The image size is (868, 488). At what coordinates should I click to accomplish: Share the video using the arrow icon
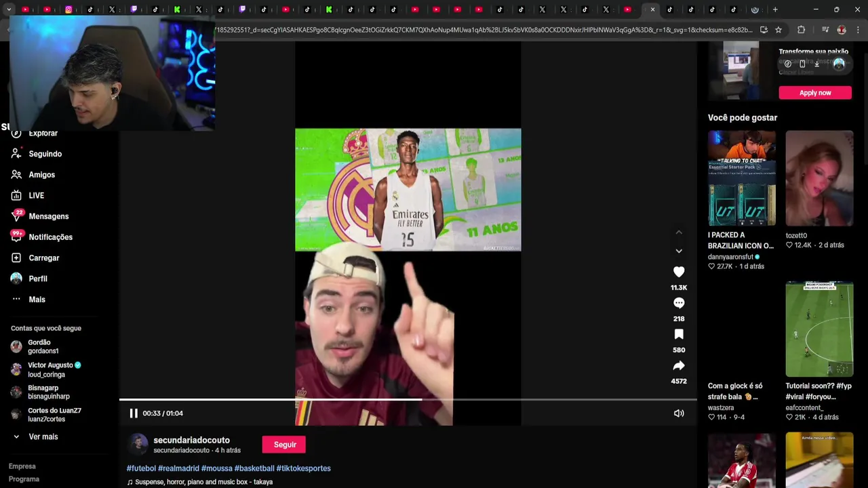pyautogui.click(x=679, y=365)
